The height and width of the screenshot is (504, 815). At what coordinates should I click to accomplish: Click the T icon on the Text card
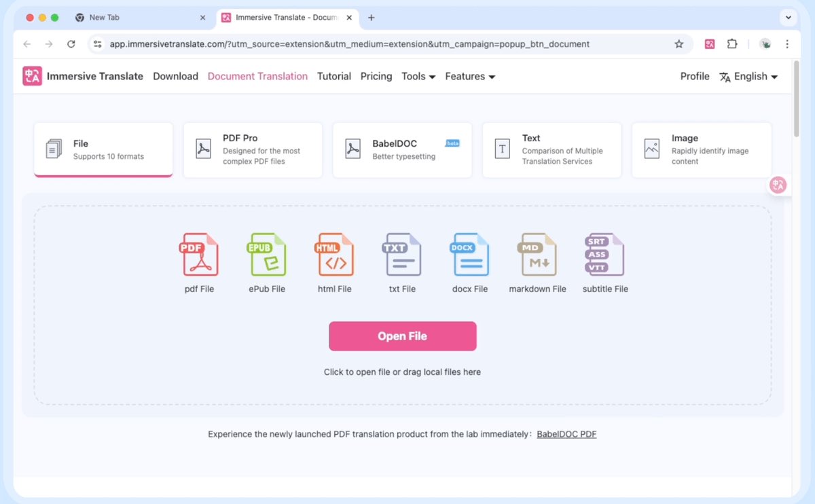pyautogui.click(x=502, y=149)
